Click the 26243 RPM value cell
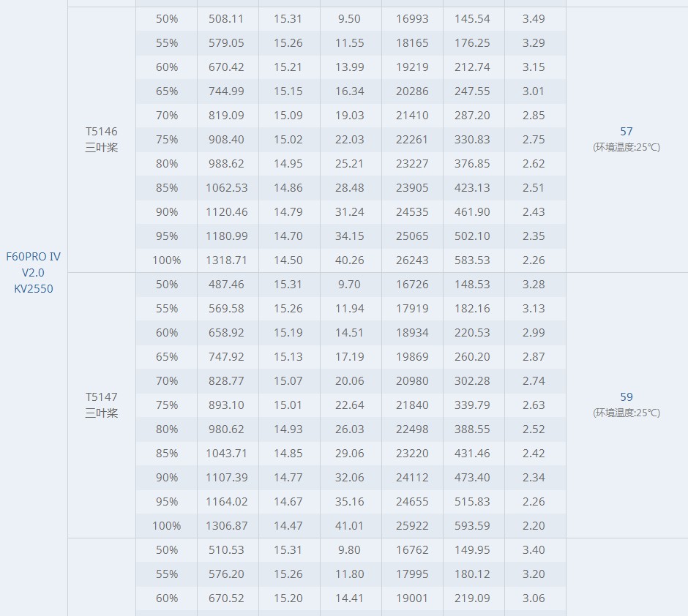 pos(412,260)
